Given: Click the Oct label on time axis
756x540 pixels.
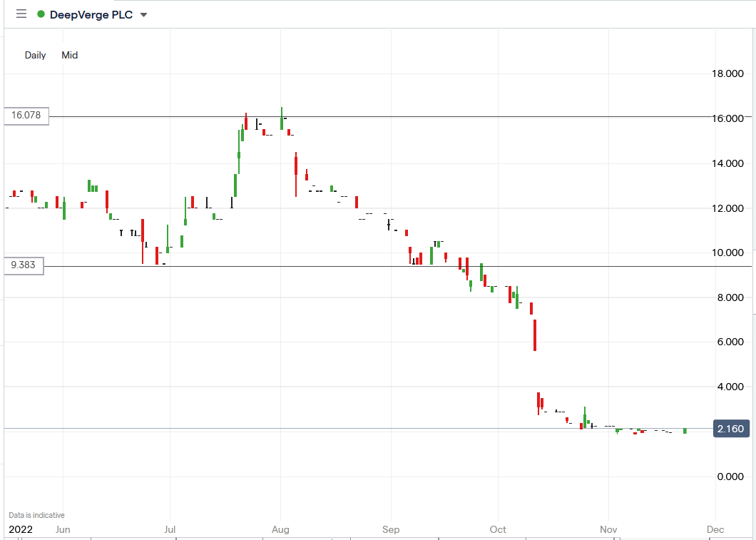Looking at the screenshot, I should 498,529.
